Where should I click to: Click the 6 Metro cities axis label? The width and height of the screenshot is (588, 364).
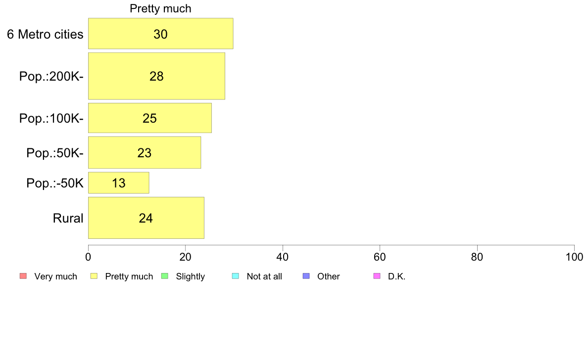(x=45, y=34)
